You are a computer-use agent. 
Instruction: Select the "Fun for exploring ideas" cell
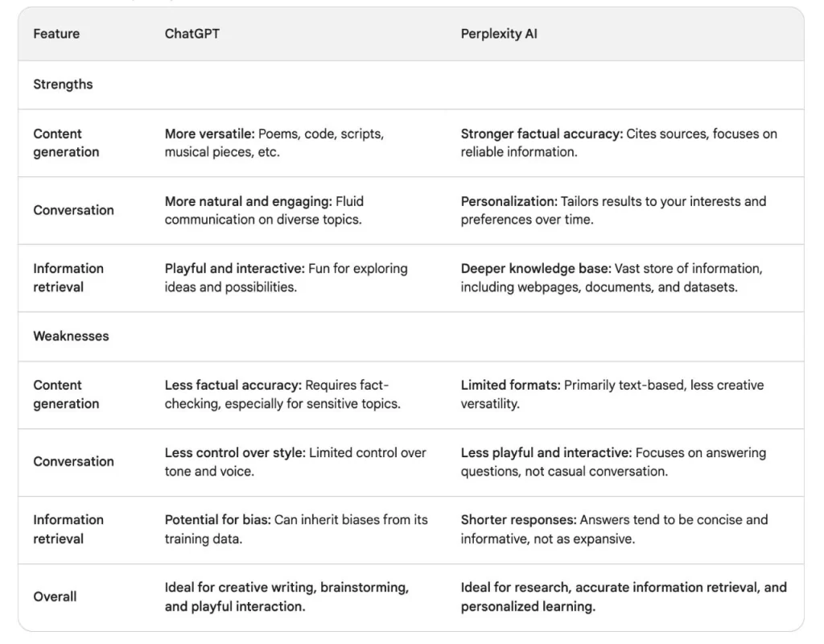pos(286,278)
